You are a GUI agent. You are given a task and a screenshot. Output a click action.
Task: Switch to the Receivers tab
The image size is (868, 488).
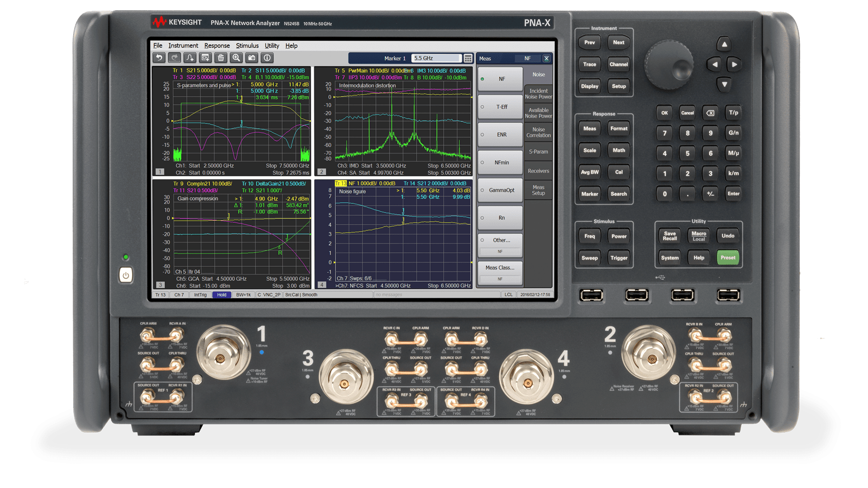pos(539,171)
